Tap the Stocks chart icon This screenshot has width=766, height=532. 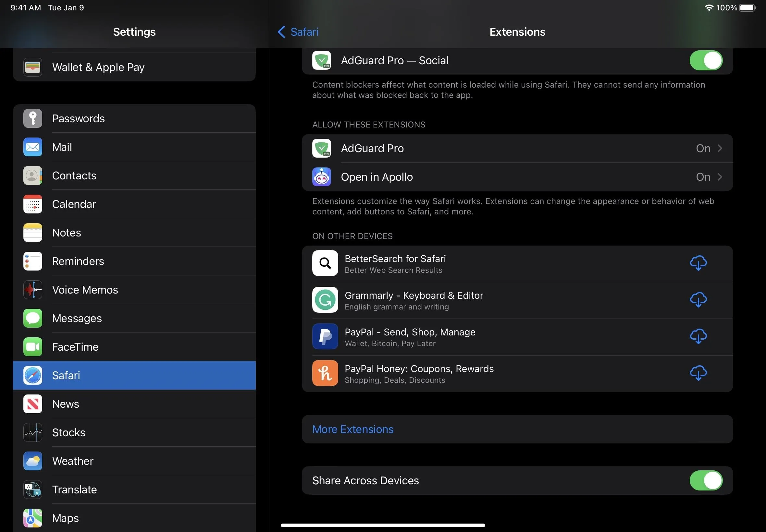[33, 433]
